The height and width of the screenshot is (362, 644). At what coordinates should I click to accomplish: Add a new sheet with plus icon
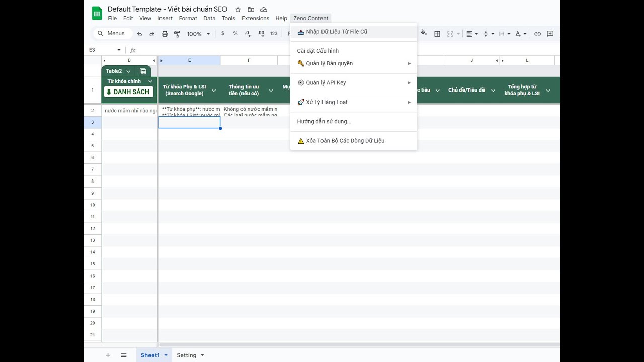tap(108, 355)
